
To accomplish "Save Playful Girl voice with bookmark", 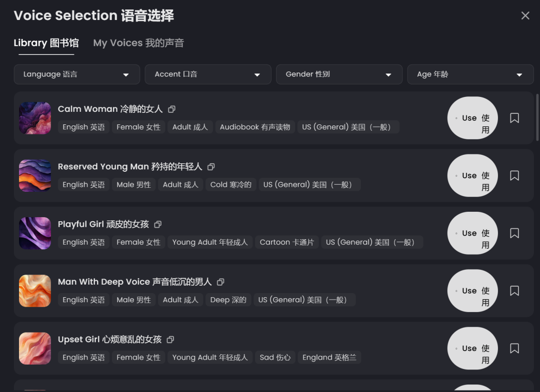I will tap(514, 233).
